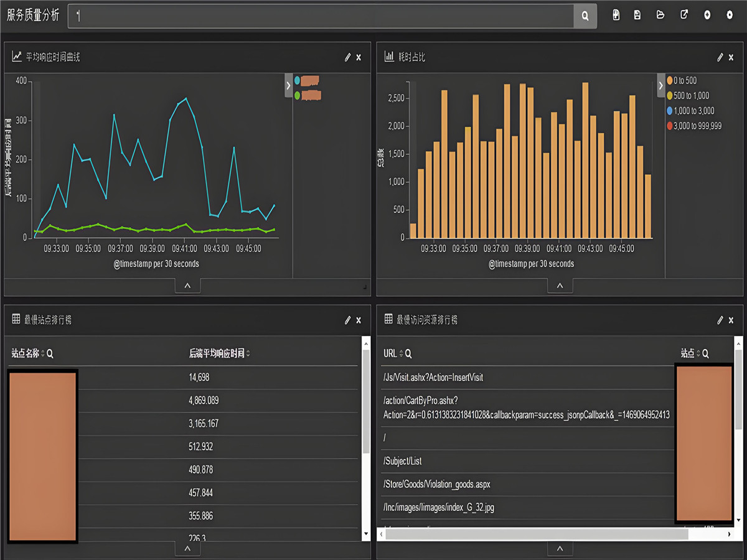The width and height of the screenshot is (747, 560).
Task: Toggle the "1,000 to 3,000" legend series
Action: (x=690, y=111)
